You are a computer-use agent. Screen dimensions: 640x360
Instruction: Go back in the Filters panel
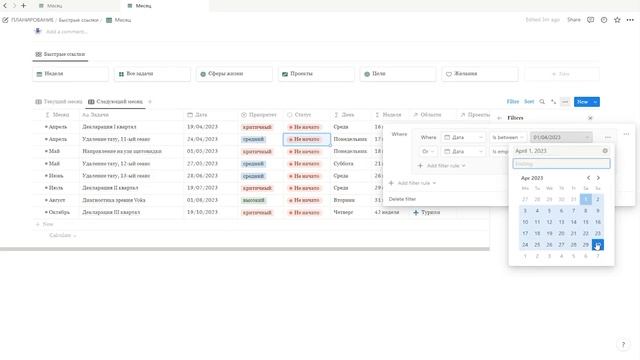pos(500,118)
